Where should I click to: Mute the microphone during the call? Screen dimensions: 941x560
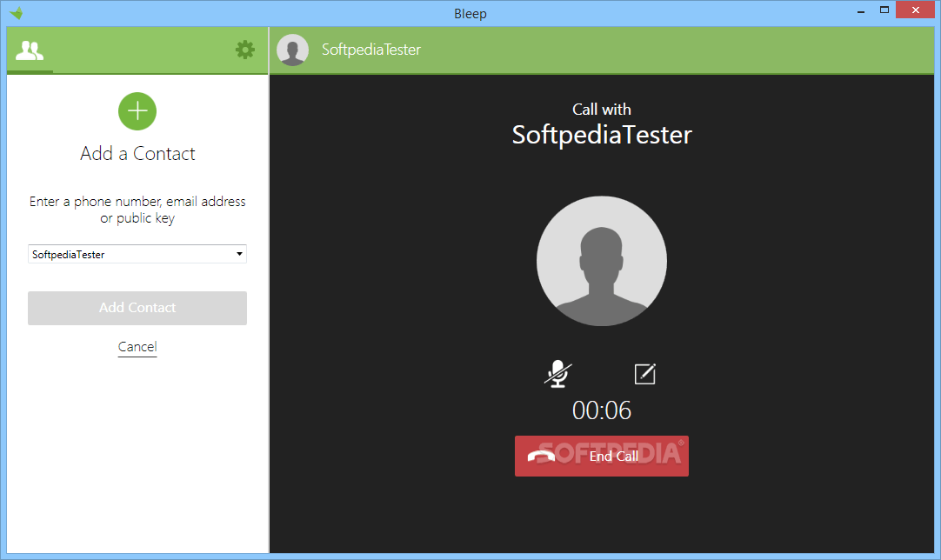[x=558, y=374]
